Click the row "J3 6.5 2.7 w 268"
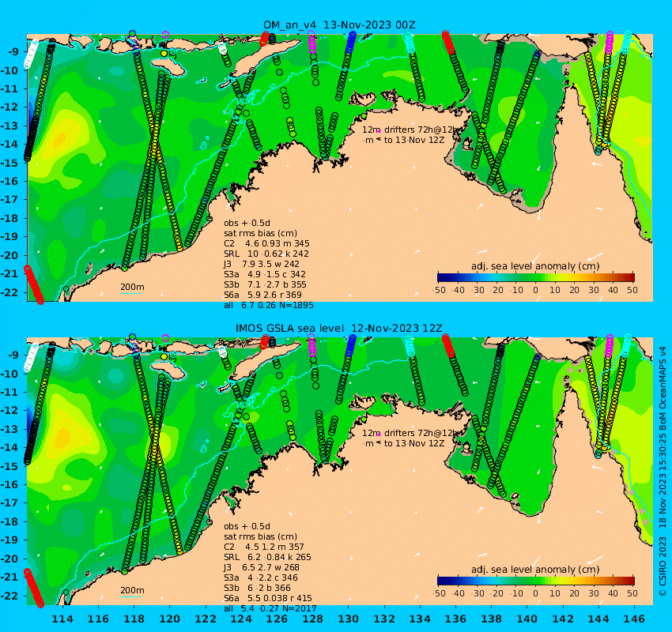 (x=262, y=568)
